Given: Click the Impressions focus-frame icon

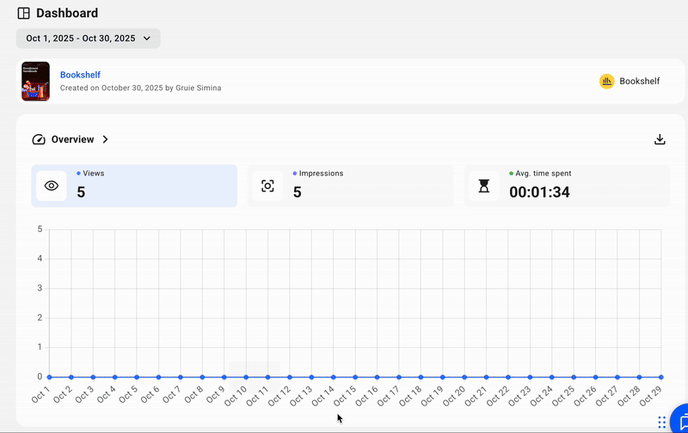Looking at the screenshot, I should click(268, 186).
